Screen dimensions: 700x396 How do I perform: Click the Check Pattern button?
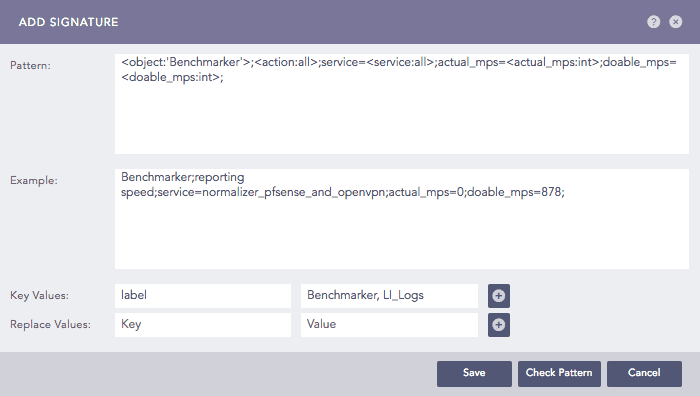559,373
